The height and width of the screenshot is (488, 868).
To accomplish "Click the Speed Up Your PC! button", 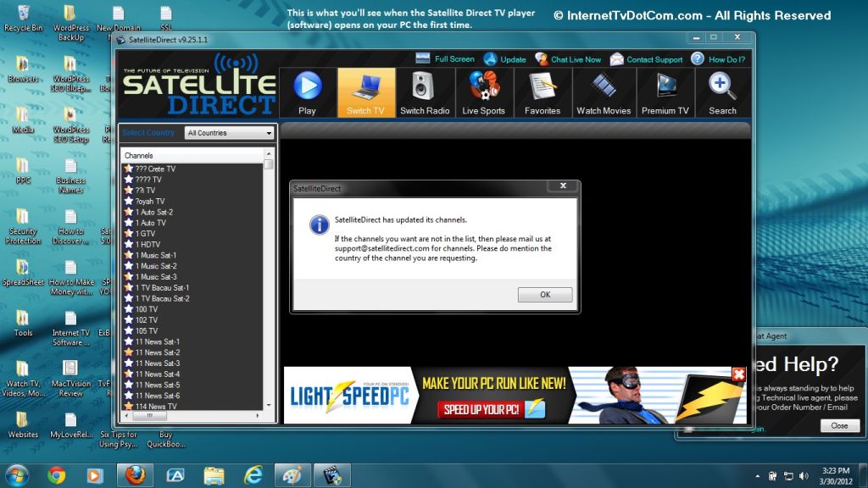I will (x=491, y=409).
